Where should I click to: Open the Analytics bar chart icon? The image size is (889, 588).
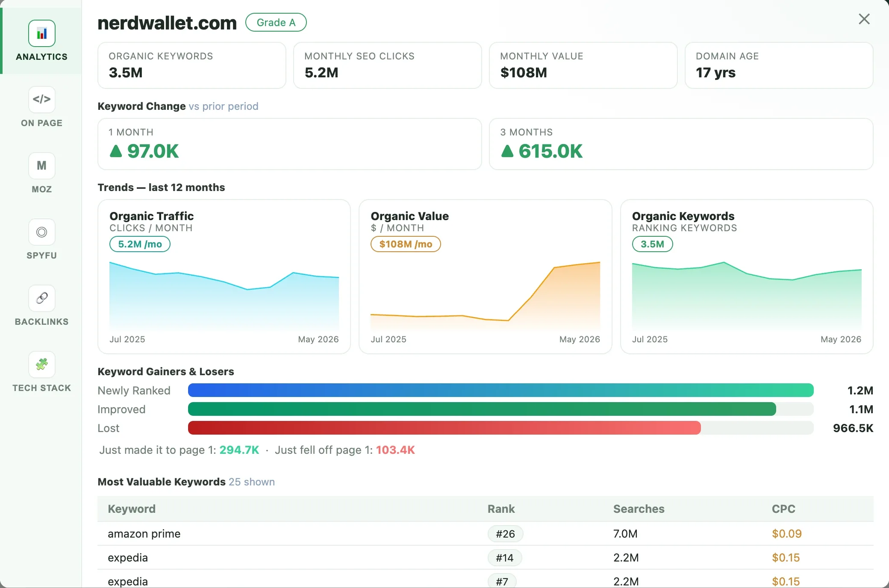[42, 33]
